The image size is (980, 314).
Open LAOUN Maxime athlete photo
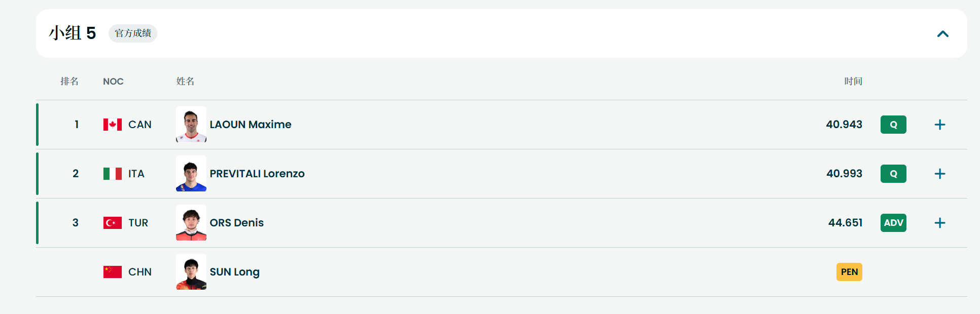pyautogui.click(x=191, y=125)
